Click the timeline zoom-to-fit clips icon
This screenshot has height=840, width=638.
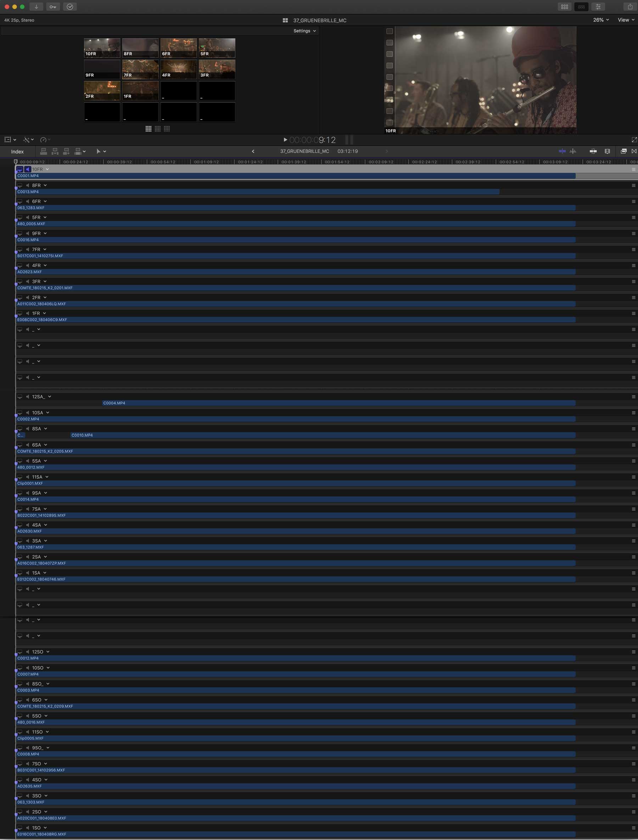[593, 151]
